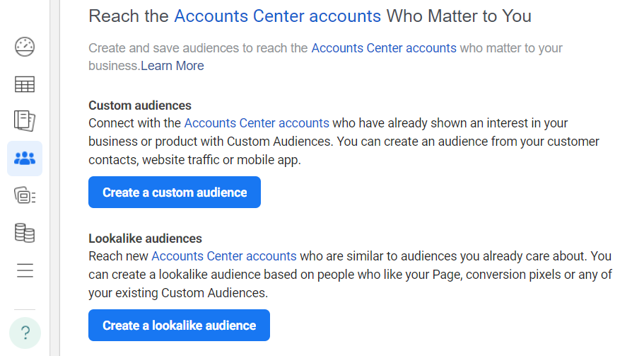Viewport: 644px width, 356px height.
Task: Click the 'your existing Custom Audiences' text
Action: coord(178,293)
